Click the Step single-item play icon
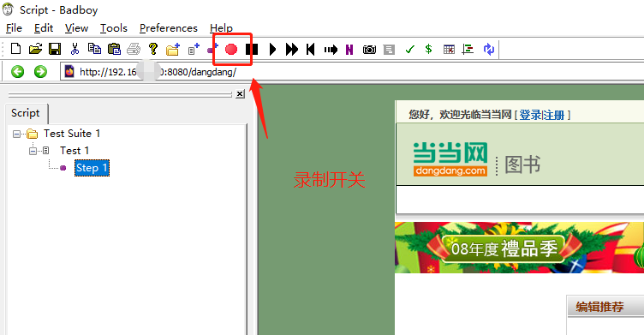The height and width of the screenshot is (335, 644). (x=331, y=50)
